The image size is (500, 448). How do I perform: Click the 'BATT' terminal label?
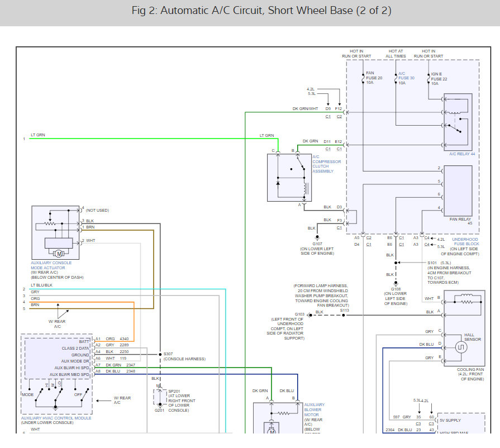click(84, 341)
